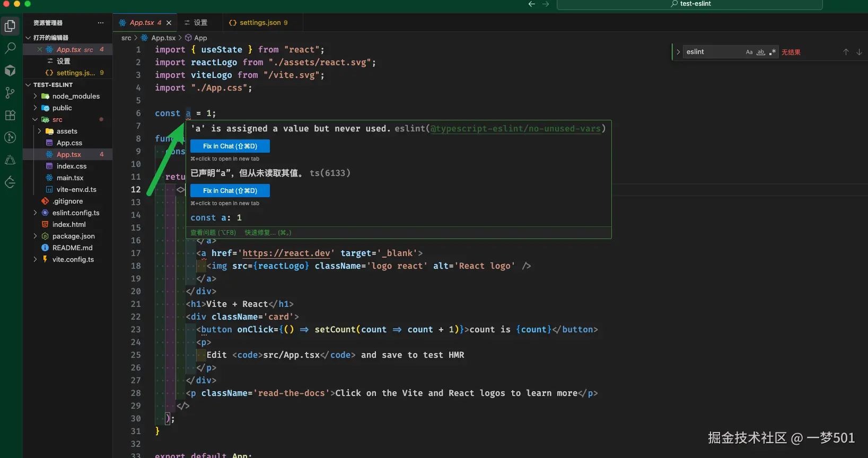Expand vite.config.ts nested files
The width and height of the screenshot is (868, 458).
coord(35,259)
